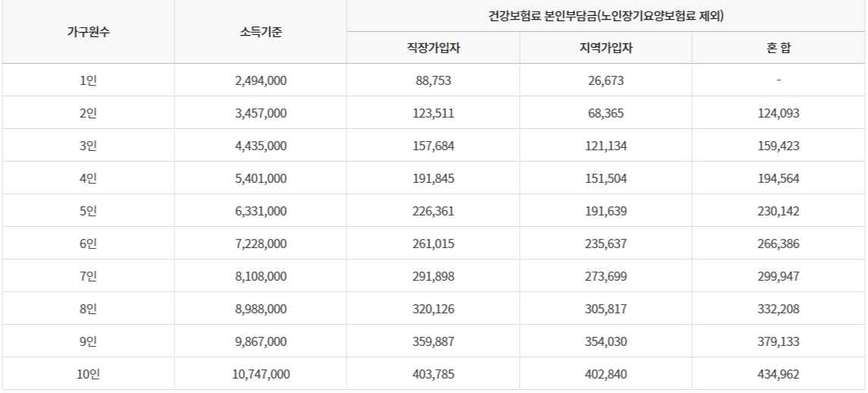Pick the 354,030 regional value
868x393 pixels.
pos(605,341)
